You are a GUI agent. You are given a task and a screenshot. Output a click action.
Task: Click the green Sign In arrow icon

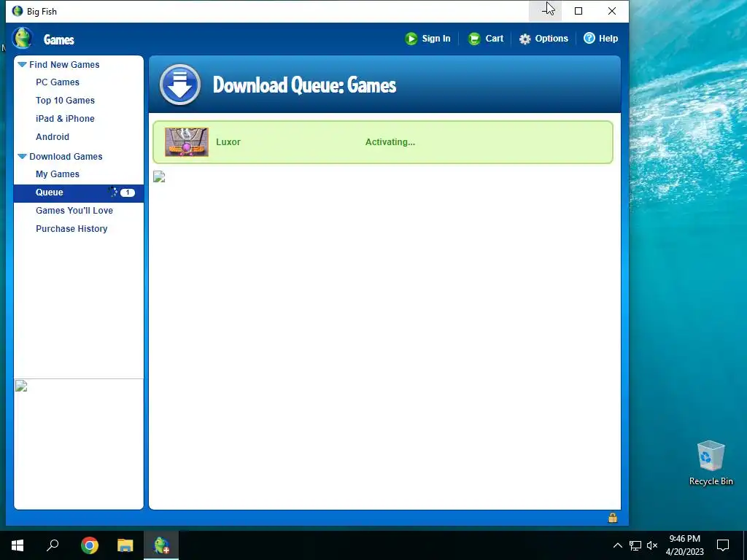click(411, 39)
